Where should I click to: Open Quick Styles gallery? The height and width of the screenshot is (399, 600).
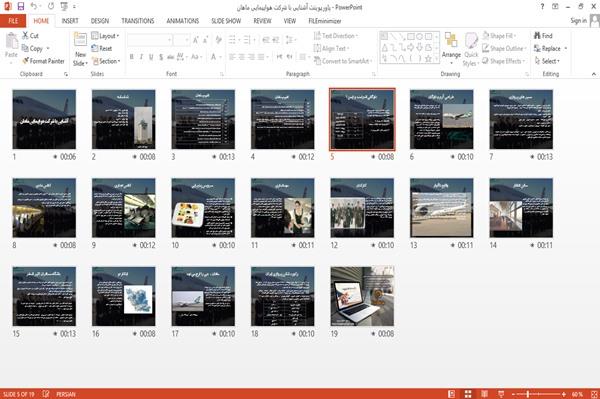click(x=471, y=50)
